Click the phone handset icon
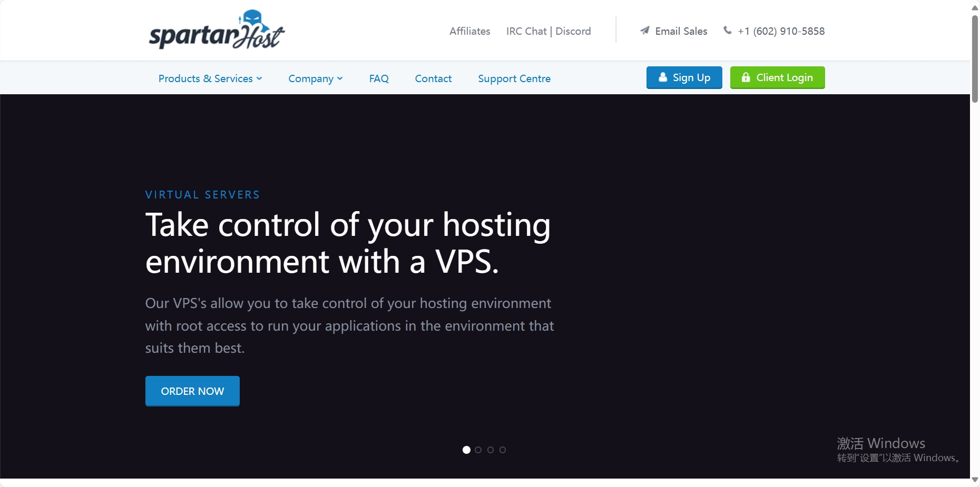The height and width of the screenshot is (487, 980). [x=728, y=31]
